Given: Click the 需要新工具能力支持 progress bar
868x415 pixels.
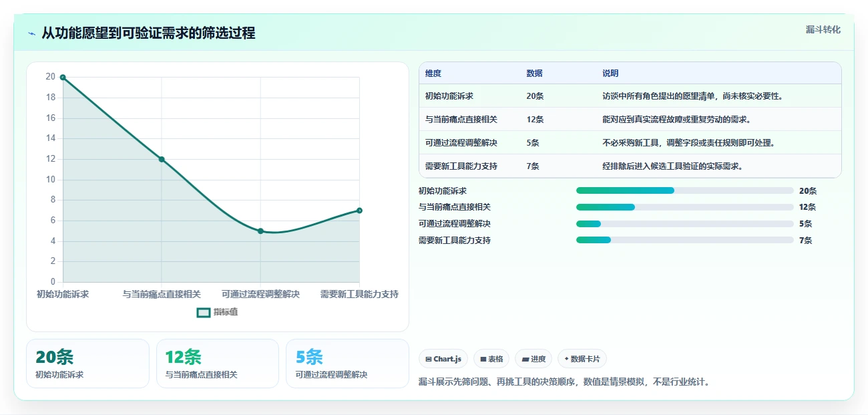Looking at the screenshot, I should click(685, 240).
